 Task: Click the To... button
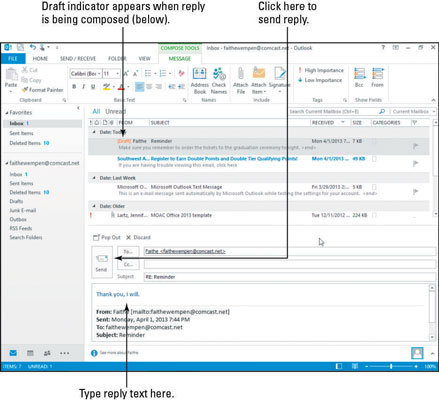(128, 252)
